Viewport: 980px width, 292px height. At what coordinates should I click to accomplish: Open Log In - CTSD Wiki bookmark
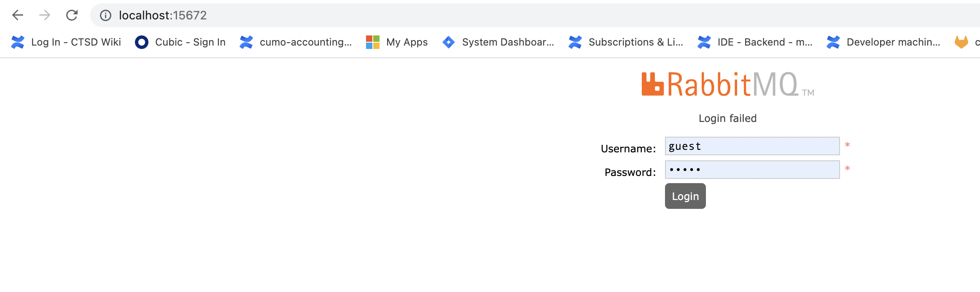66,42
